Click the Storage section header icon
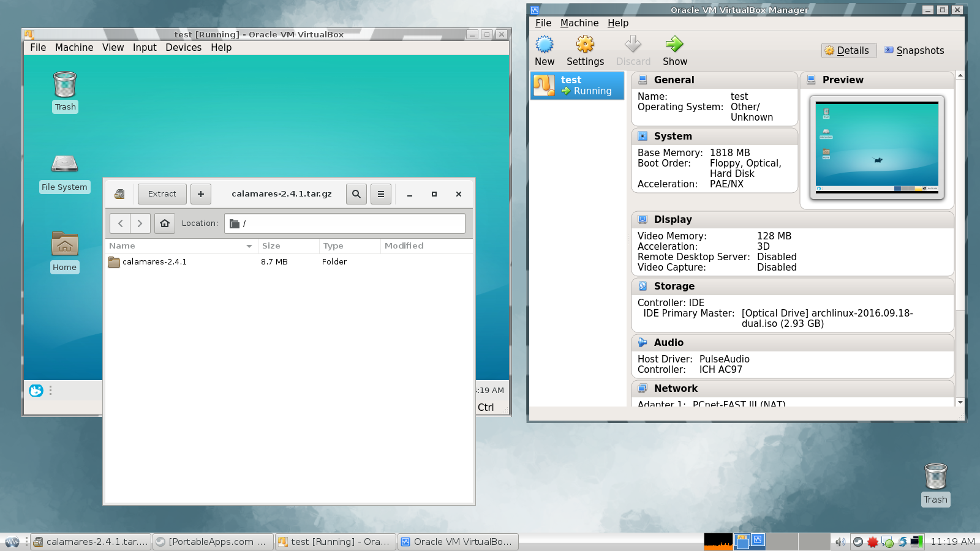The height and width of the screenshot is (551, 980). point(643,286)
